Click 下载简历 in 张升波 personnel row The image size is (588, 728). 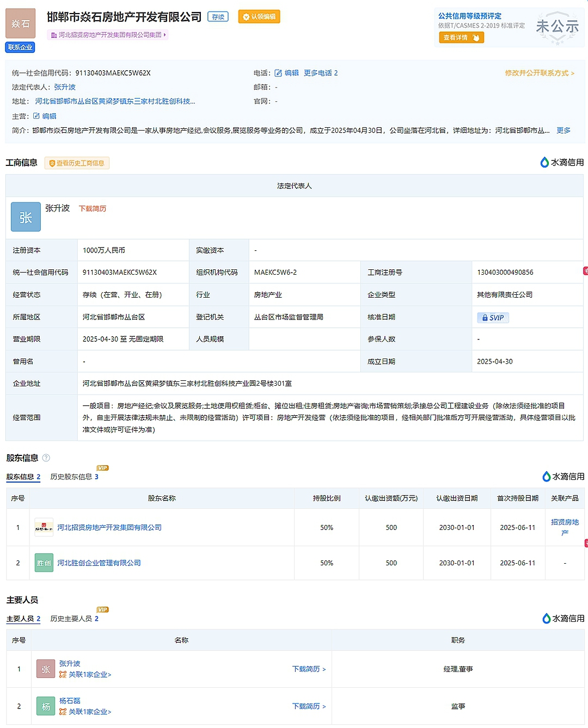coord(309,669)
